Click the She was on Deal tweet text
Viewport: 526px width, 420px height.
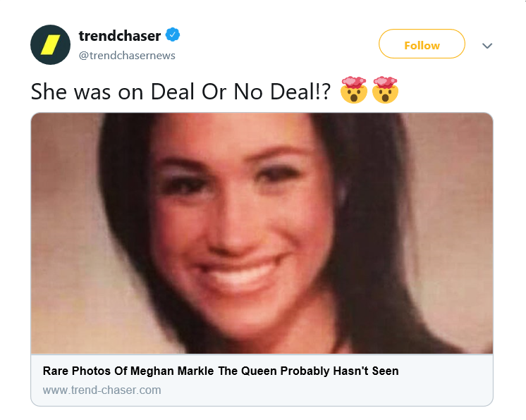181,92
